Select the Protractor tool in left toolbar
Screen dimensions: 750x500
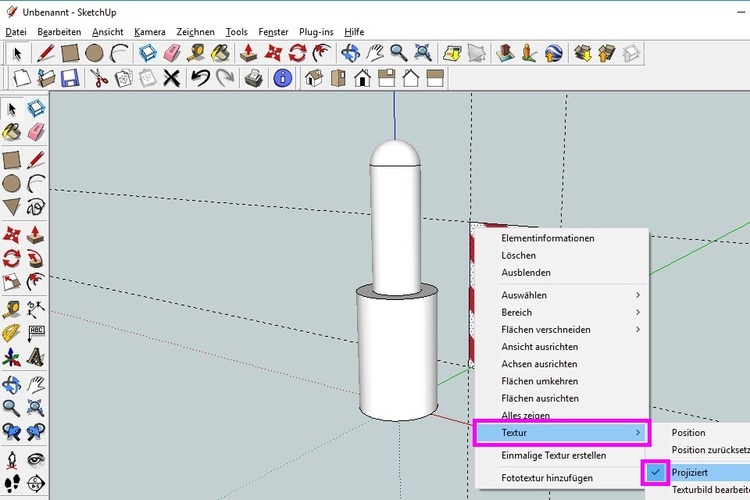tap(11, 333)
